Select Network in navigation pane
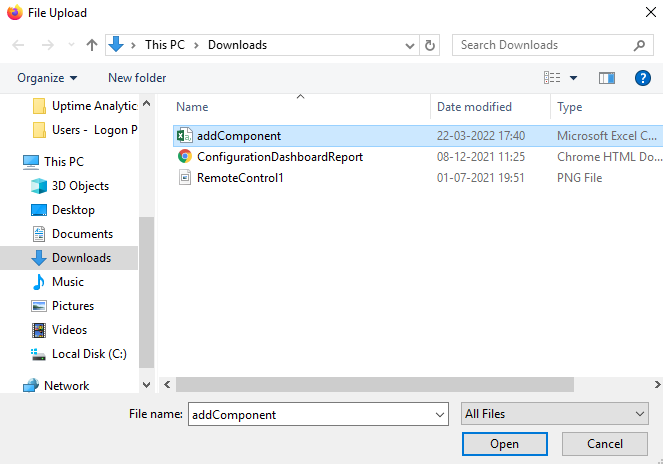Viewport: 663px width, 464px height. [x=56, y=386]
